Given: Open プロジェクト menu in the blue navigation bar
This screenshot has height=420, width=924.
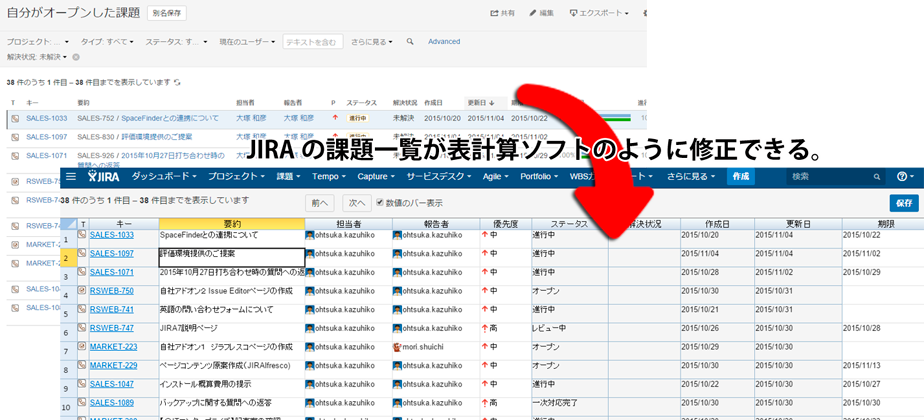Looking at the screenshot, I should point(236,176).
